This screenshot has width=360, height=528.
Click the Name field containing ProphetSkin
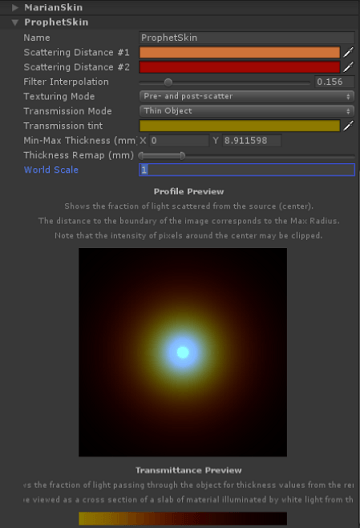point(247,38)
